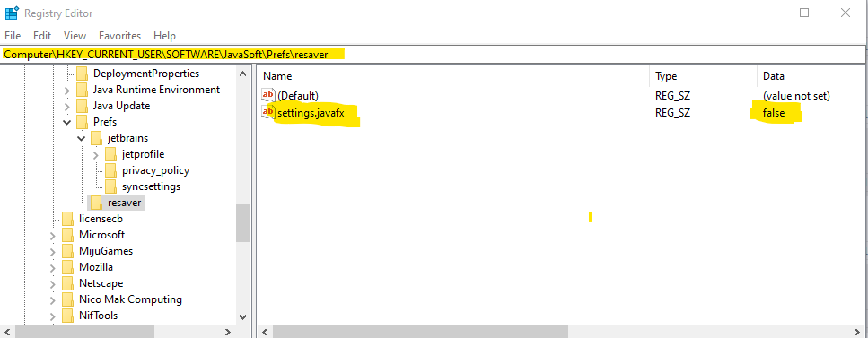This screenshot has height=338, width=868.
Task: Click the settings.javafx string value icon
Action: 268,112
